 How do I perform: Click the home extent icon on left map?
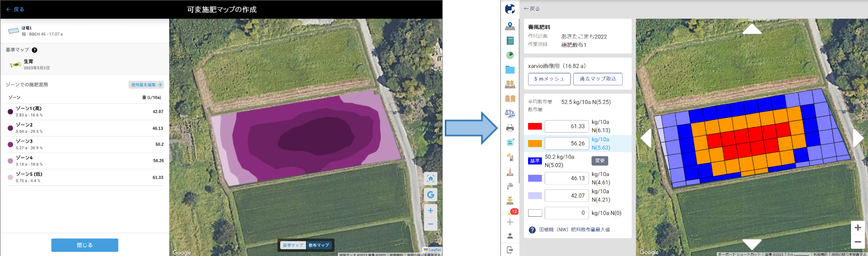431,179
